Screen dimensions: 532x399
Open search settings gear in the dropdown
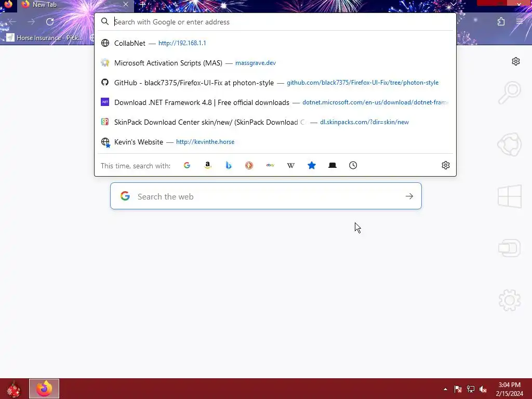pos(445,165)
